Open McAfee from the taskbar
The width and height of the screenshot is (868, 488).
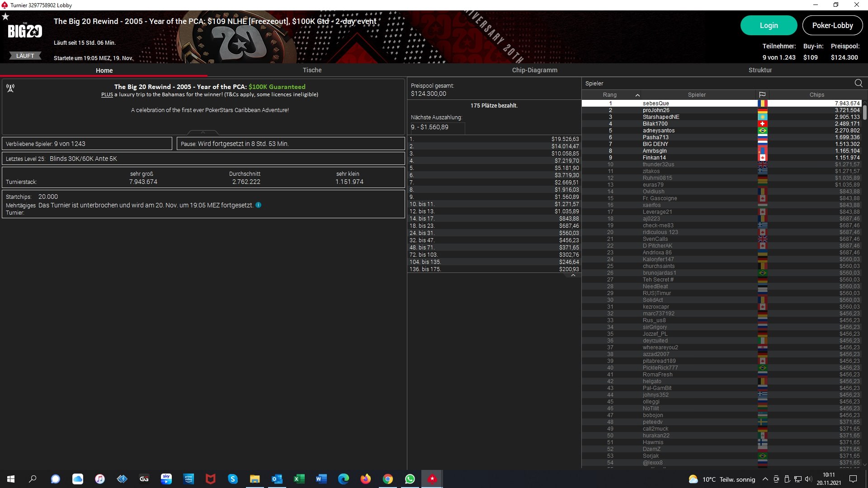point(211,479)
